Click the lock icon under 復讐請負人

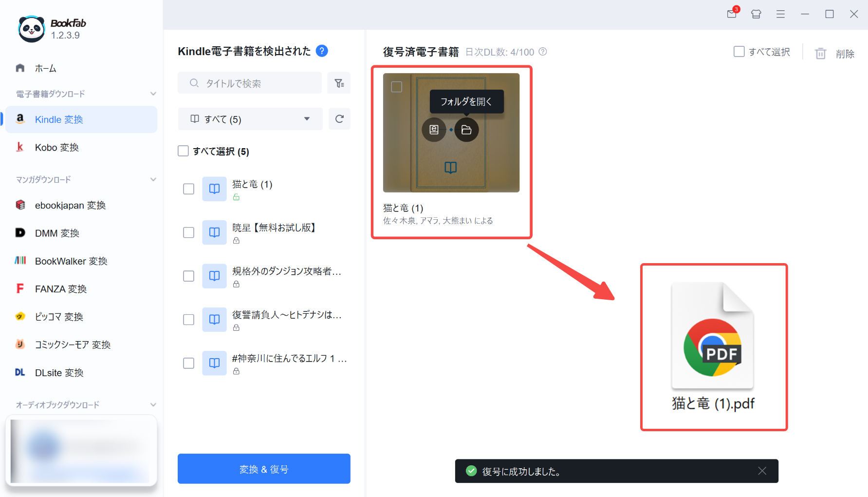coord(236,327)
